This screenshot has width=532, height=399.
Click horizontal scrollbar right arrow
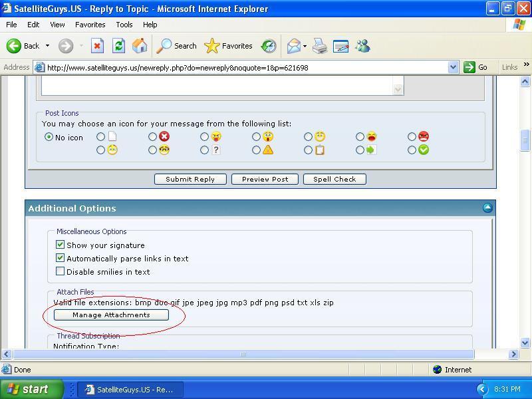pos(513,354)
